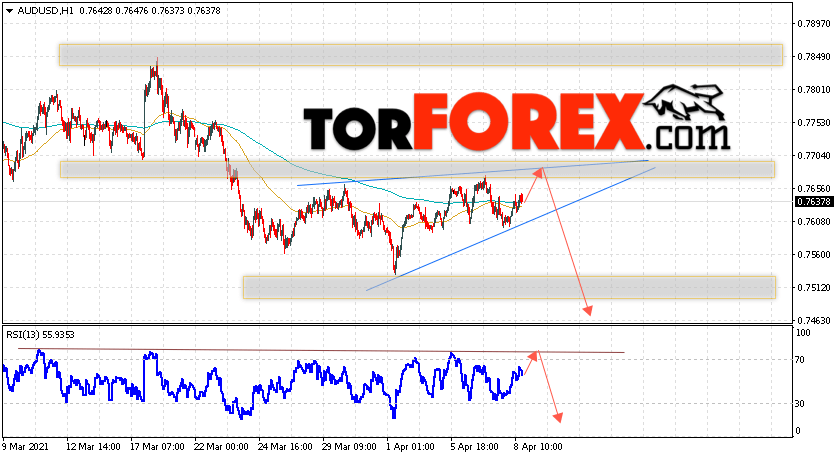Click the 5 Apr 18:00 time label

point(475,447)
